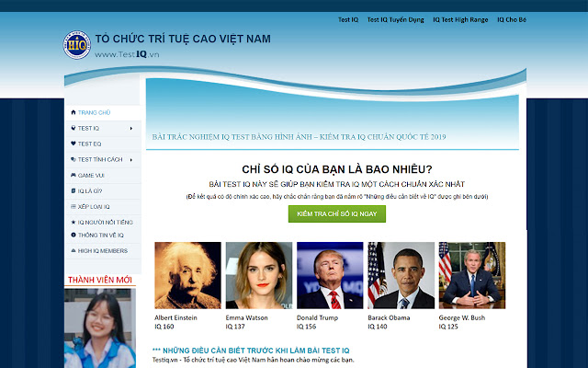This screenshot has height=368, width=588.
Task: Click the Donald Trump photo
Action: click(330, 275)
